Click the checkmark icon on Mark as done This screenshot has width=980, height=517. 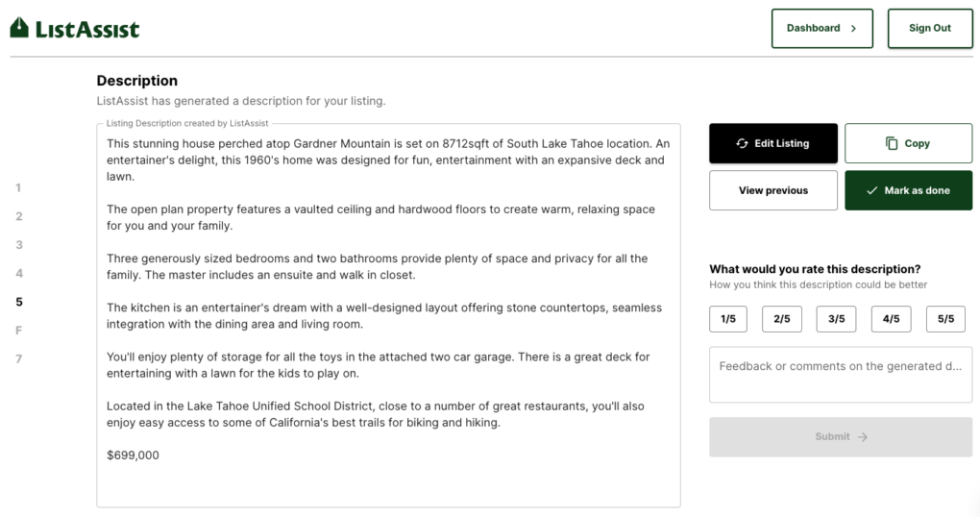click(870, 190)
